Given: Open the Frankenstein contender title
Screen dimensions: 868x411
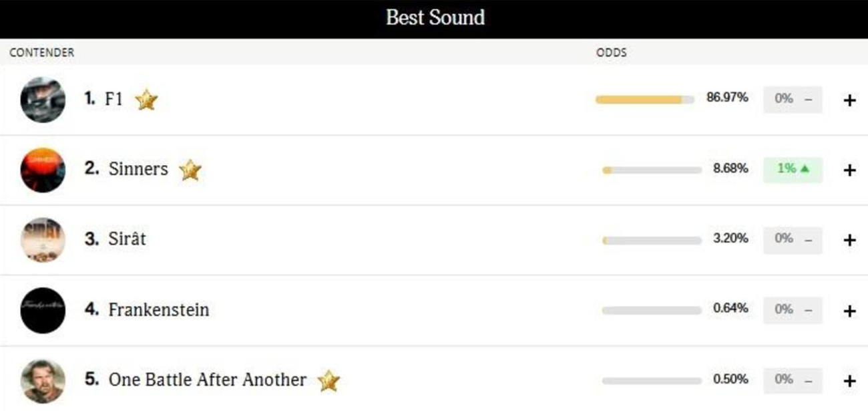Looking at the screenshot, I should (158, 310).
